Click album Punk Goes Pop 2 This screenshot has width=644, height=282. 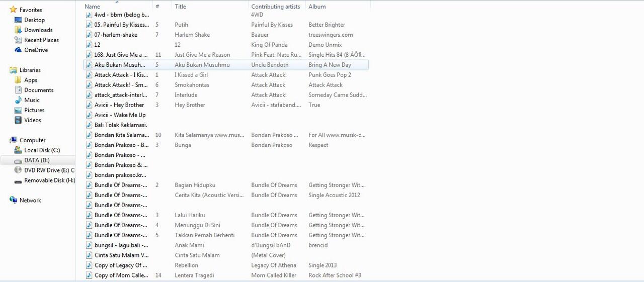[x=330, y=75]
